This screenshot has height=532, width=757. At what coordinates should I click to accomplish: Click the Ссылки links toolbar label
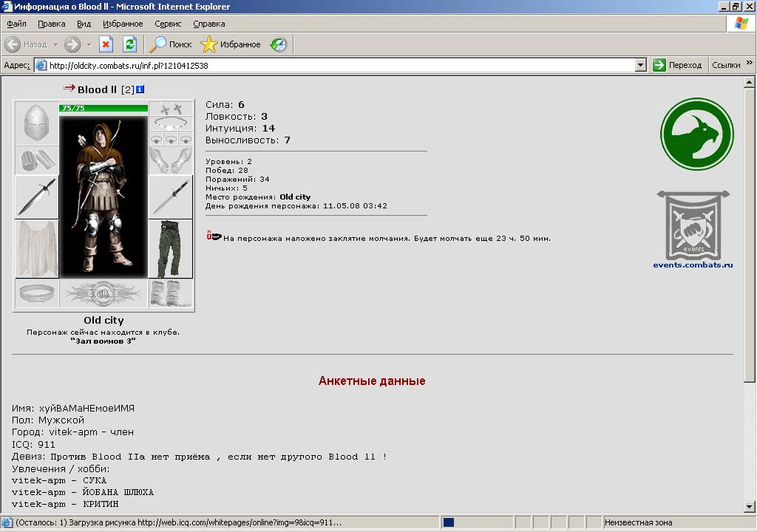tap(726, 65)
